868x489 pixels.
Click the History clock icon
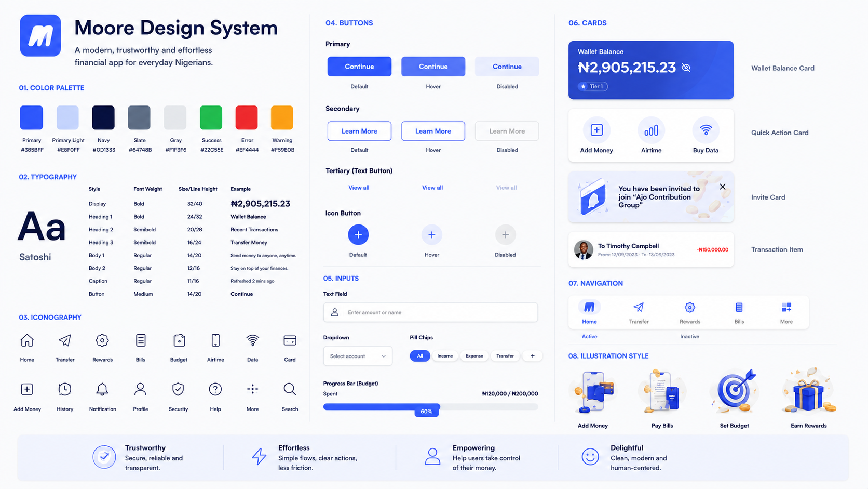[65, 389]
